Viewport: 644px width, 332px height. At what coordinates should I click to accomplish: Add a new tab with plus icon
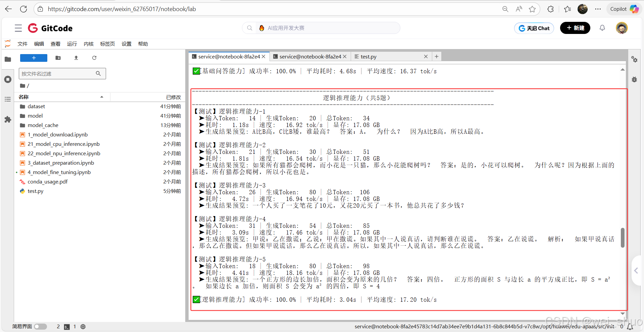tap(437, 56)
